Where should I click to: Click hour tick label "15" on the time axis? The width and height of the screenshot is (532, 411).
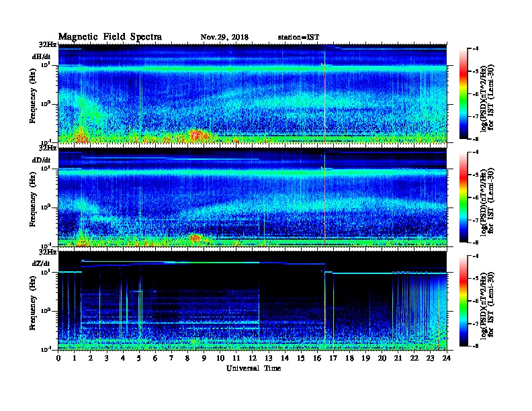301,358
